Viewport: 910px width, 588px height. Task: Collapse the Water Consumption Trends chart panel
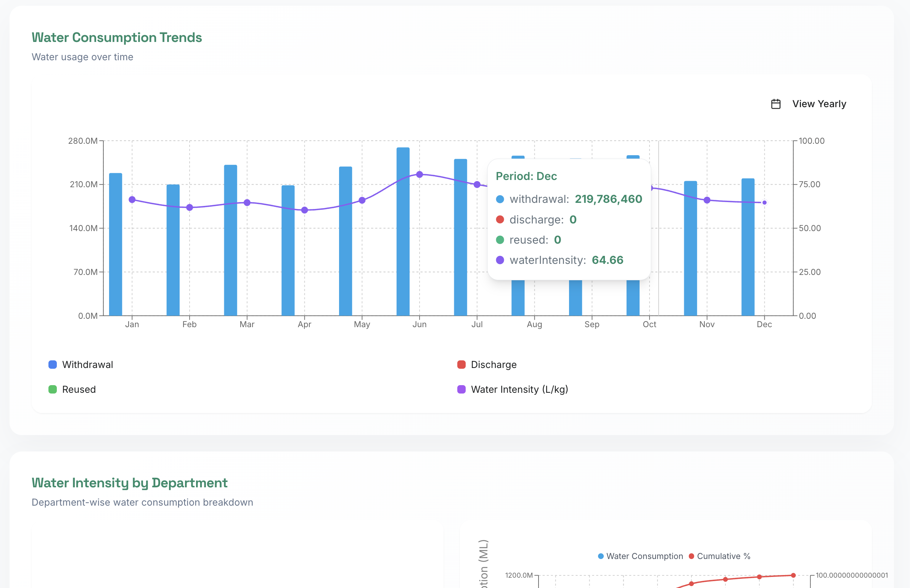click(x=117, y=37)
